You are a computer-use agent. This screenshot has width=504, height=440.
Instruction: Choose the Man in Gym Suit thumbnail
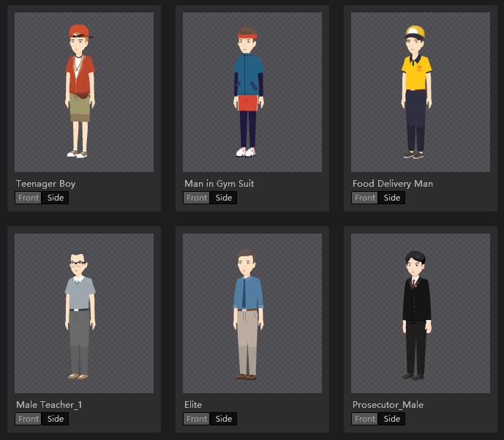[x=252, y=92]
